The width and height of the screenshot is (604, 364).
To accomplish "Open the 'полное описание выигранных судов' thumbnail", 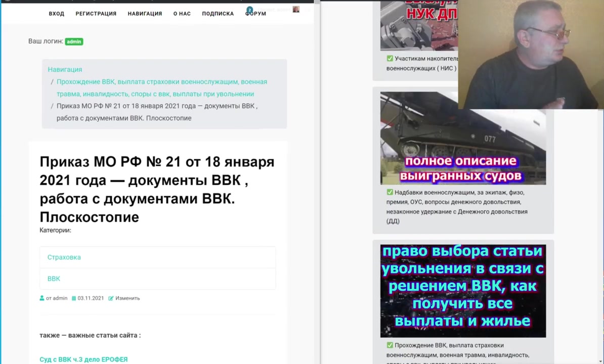I will [463, 138].
